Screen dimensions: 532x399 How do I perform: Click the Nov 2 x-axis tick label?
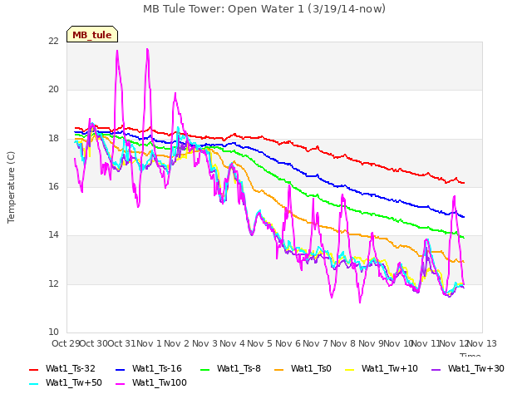click(x=177, y=343)
